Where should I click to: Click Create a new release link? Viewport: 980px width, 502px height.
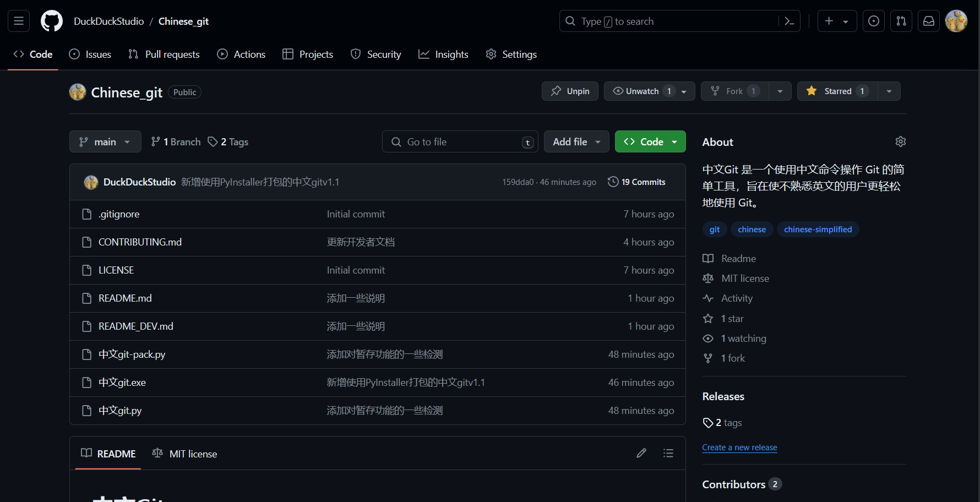point(739,448)
